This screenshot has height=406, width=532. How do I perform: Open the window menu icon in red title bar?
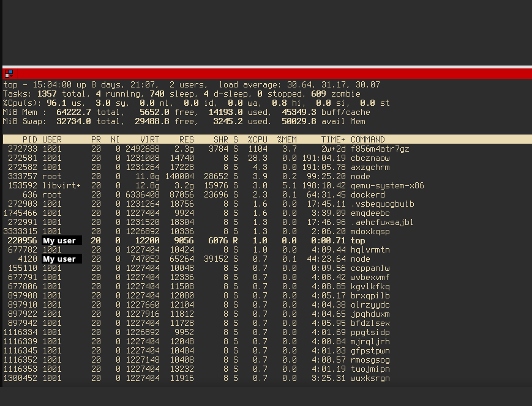tap(9, 73)
